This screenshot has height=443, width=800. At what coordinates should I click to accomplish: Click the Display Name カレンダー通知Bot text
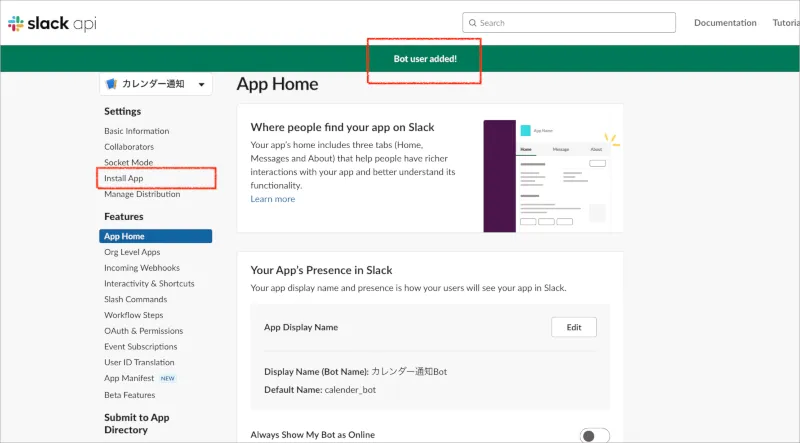[x=356, y=372]
